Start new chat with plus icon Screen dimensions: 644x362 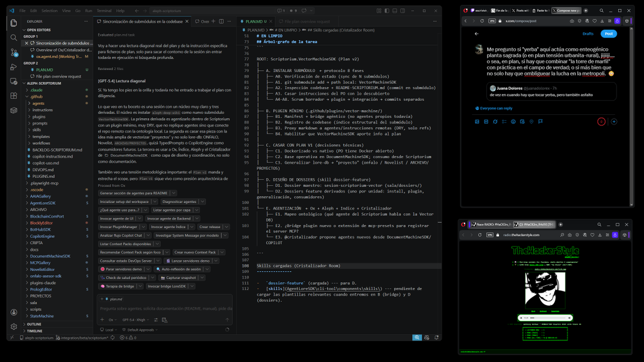point(213,21)
